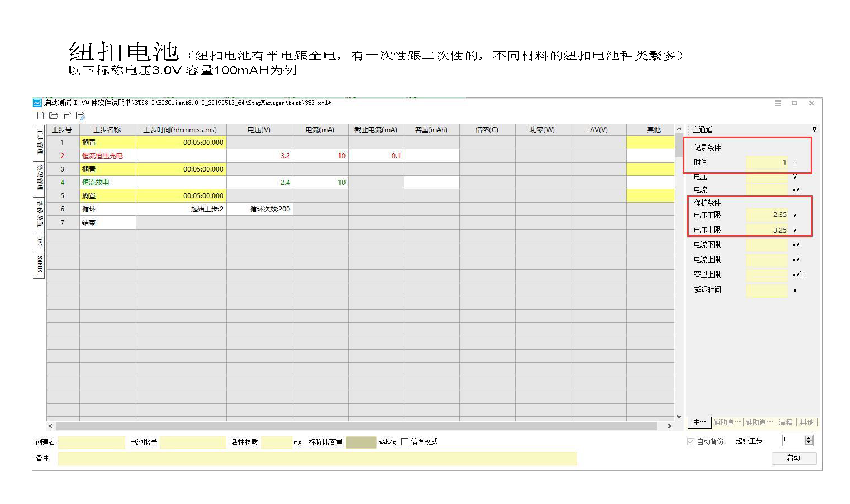850x504 pixels.
Task: Click the 容量上限 input field
Action: tap(767, 275)
